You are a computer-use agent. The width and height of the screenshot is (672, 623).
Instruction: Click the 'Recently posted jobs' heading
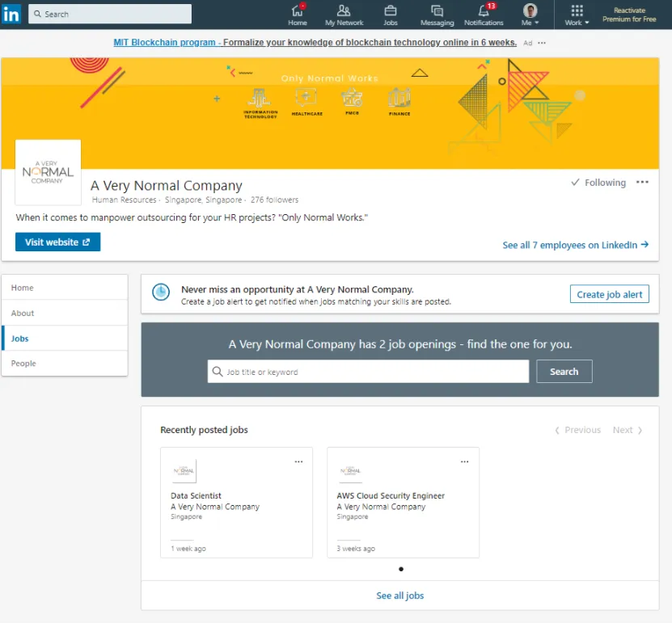[204, 430]
